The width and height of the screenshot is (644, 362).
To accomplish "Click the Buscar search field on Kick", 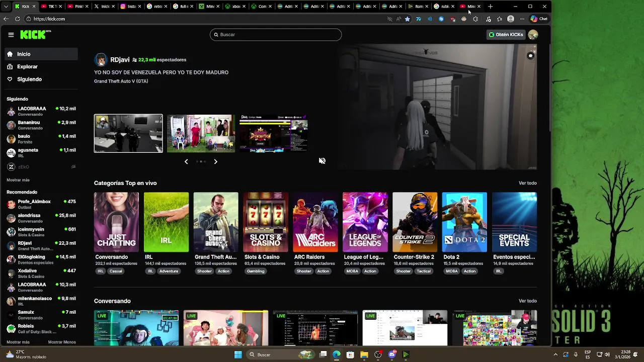I will (x=276, y=35).
